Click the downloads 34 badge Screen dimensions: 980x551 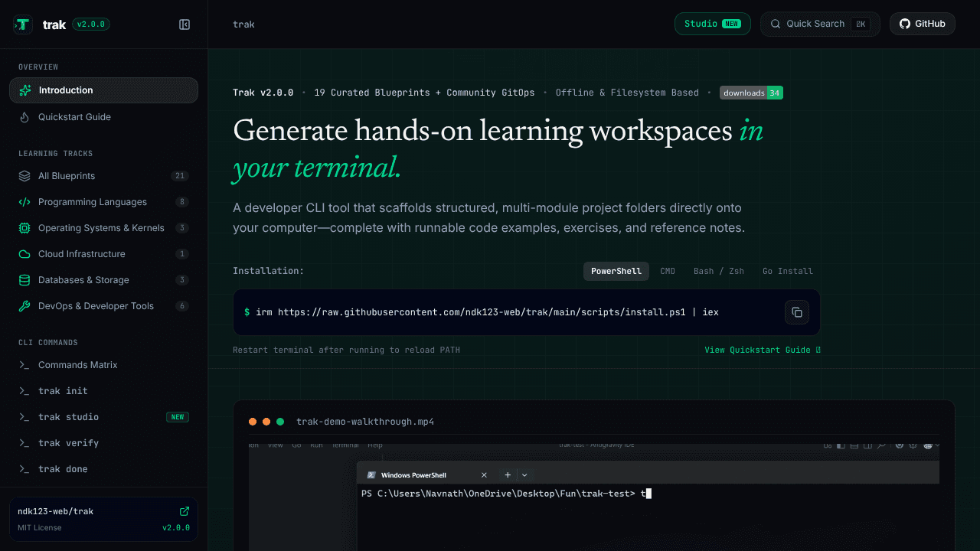pos(751,93)
